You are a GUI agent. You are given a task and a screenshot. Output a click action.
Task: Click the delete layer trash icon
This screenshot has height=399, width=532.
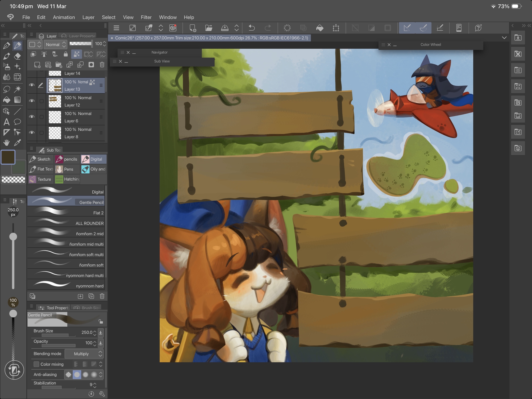coord(102,65)
